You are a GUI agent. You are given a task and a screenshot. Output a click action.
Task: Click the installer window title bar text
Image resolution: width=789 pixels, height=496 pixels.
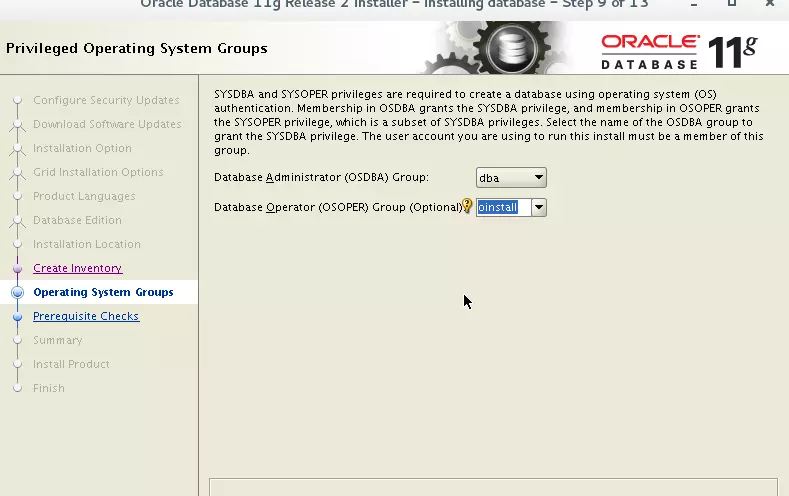coord(394,4)
